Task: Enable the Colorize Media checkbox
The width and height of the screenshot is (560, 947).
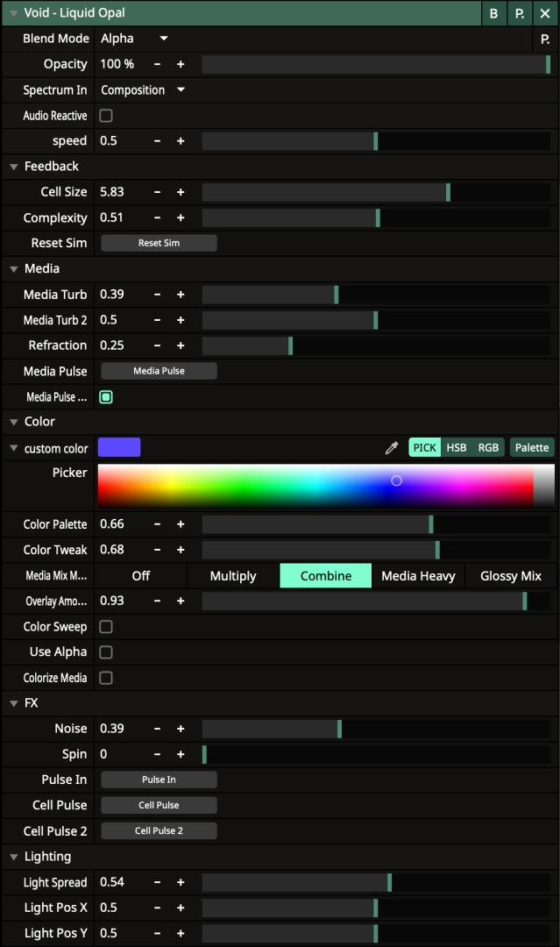Action: pyautogui.click(x=106, y=678)
